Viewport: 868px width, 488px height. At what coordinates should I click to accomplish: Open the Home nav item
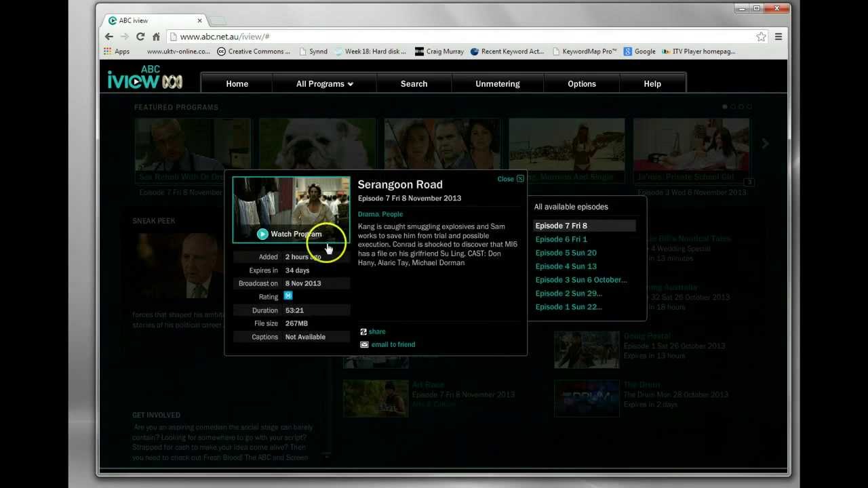(x=237, y=84)
